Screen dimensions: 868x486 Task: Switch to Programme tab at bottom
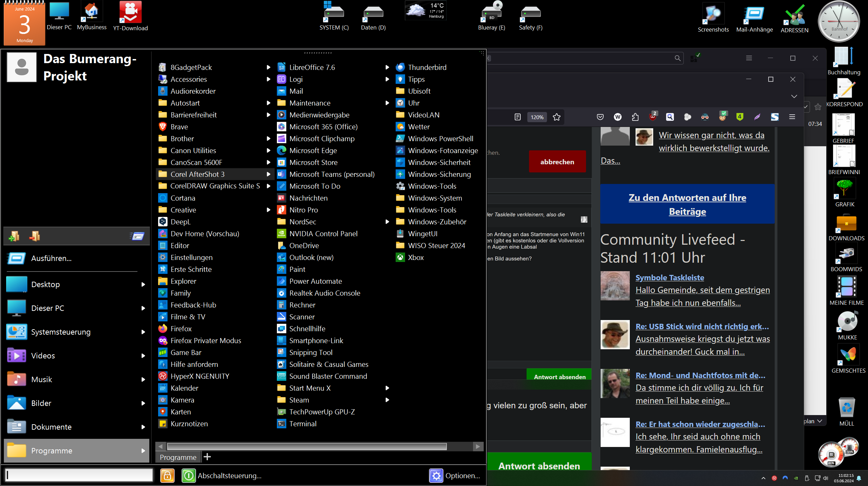point(178,457)
